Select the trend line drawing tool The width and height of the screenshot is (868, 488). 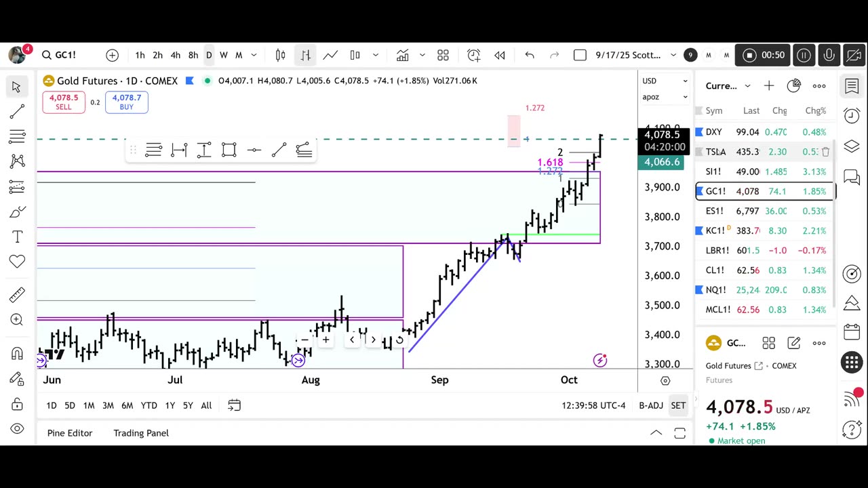pyautogui.click(x=17, y=111)
